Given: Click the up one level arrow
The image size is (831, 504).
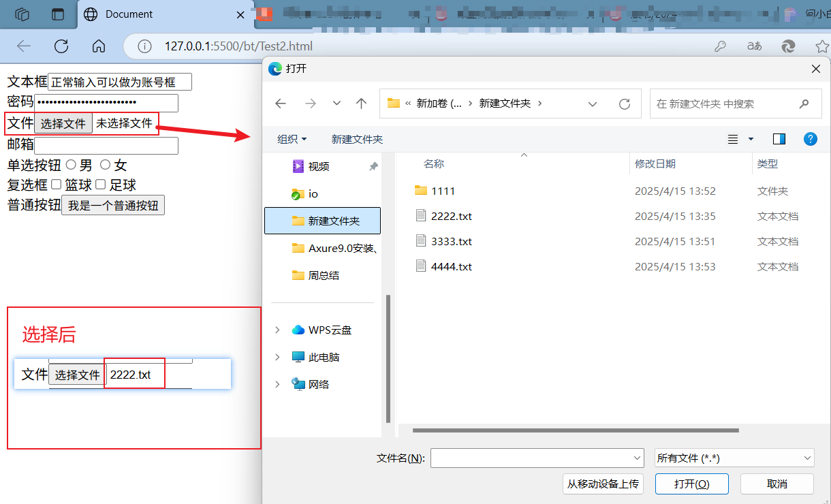Looking at the screenshot, I should 361,103.
